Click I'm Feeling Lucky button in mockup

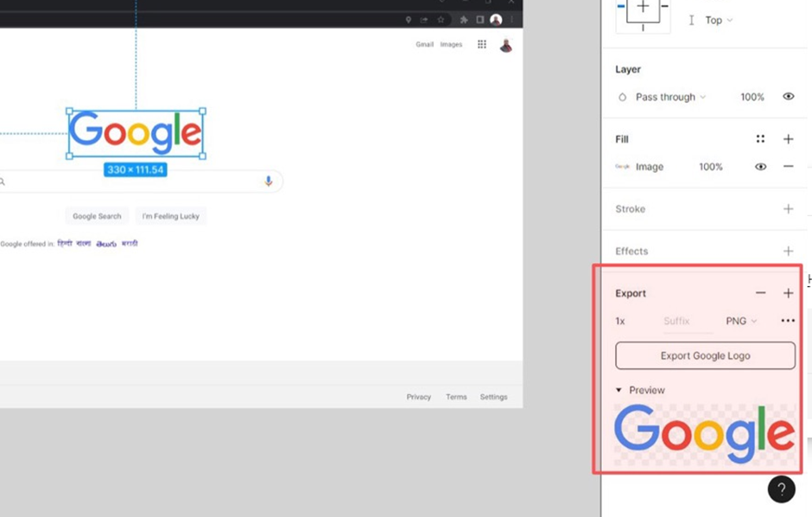tap(170, 216)
